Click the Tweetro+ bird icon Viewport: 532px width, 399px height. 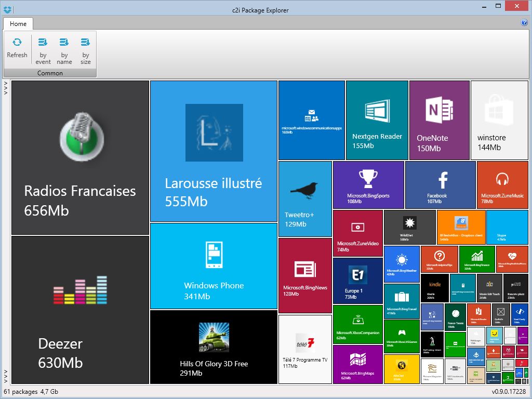304,190
